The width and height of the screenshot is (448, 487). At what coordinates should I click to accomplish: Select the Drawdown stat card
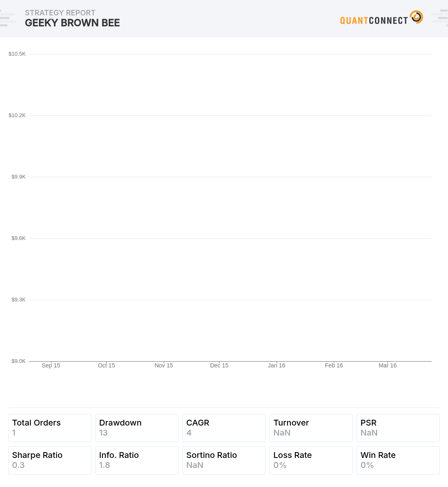coord(137,428)
